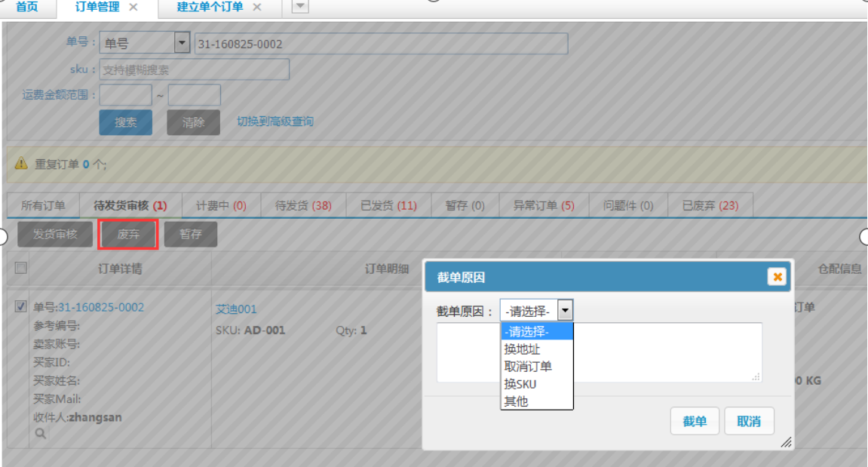This screenshot has width=868, height=467.
Task: Click the sku search input field
Action: coord(195,70)
